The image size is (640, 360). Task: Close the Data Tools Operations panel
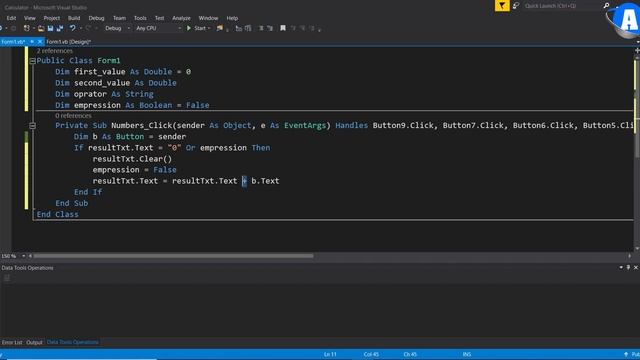[636, 267]
